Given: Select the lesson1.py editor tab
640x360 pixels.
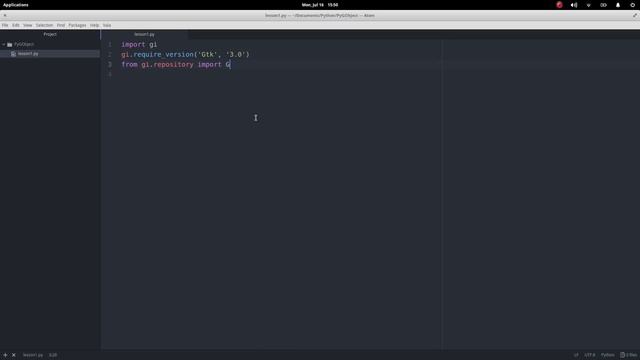Looking at the screenshot, I should pyautogui.click(x=144, y=34).
